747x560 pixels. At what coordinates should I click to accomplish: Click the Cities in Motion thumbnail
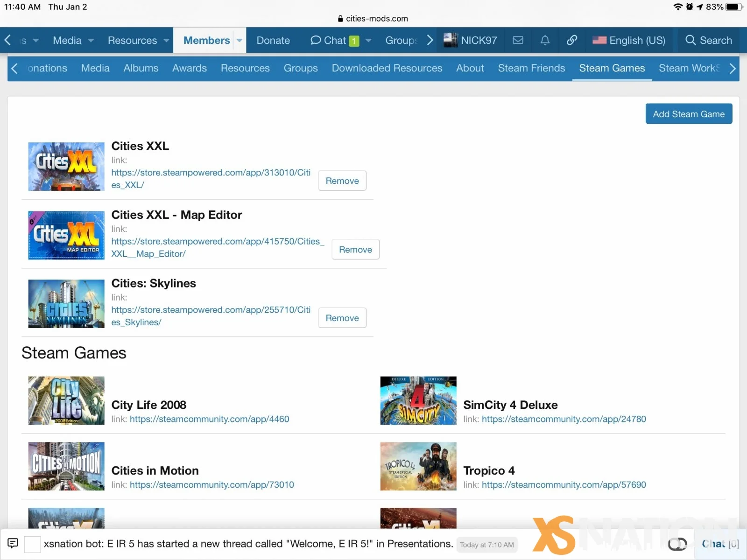pyautogui.click(x=66, y=466)
